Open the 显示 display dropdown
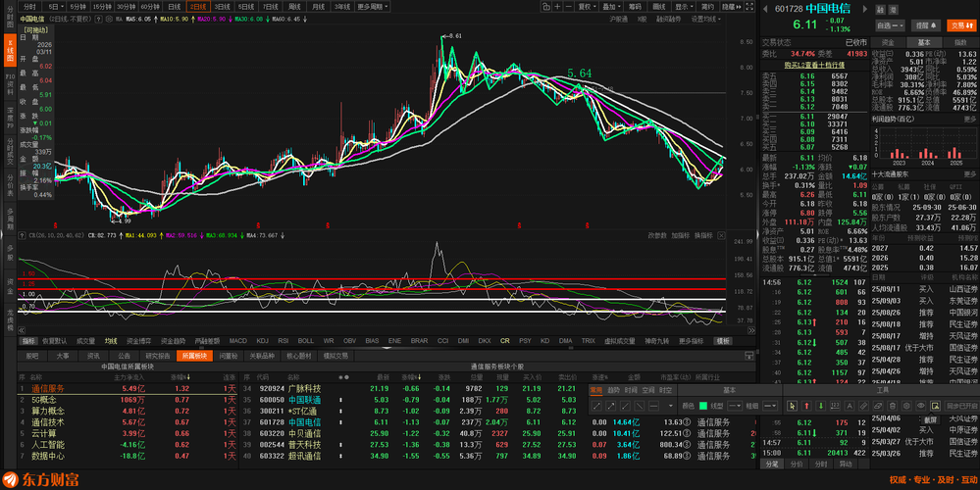Viewport: 980px width, 490px height. pos(684,7)
